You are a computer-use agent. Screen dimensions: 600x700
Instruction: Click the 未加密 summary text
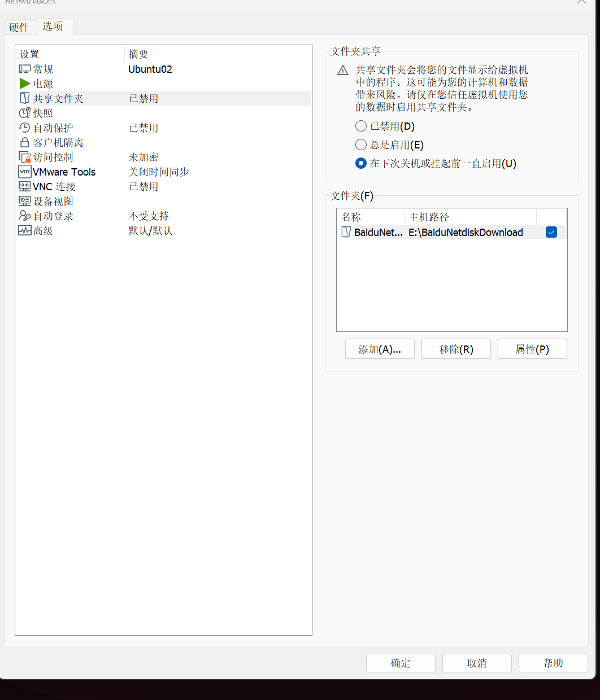[x=144, y=157]
